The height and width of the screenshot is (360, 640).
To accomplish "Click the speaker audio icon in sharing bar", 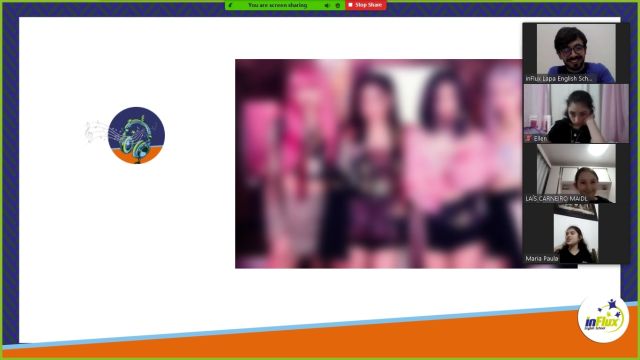I will pyautogui.click(x=327, y=5).
